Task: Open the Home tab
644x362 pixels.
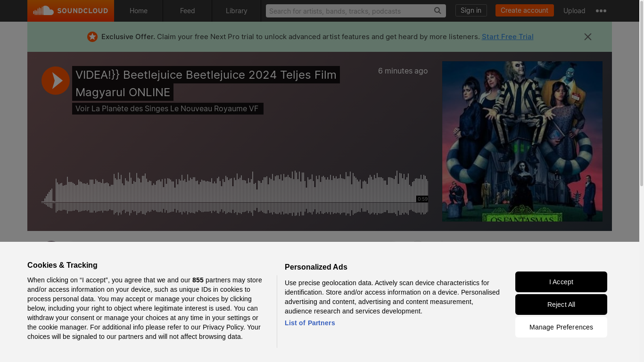Action: tap(139, 11)
